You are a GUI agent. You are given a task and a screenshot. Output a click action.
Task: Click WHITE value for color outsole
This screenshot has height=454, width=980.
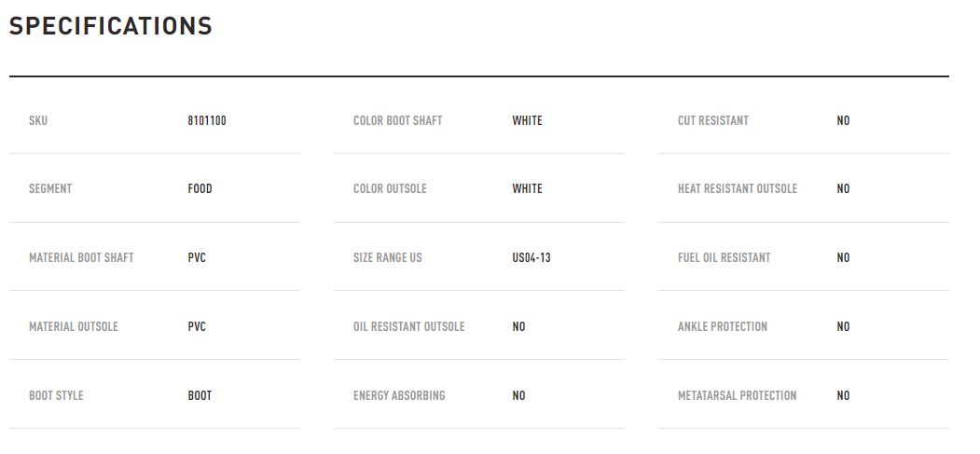tap(527, 188)
